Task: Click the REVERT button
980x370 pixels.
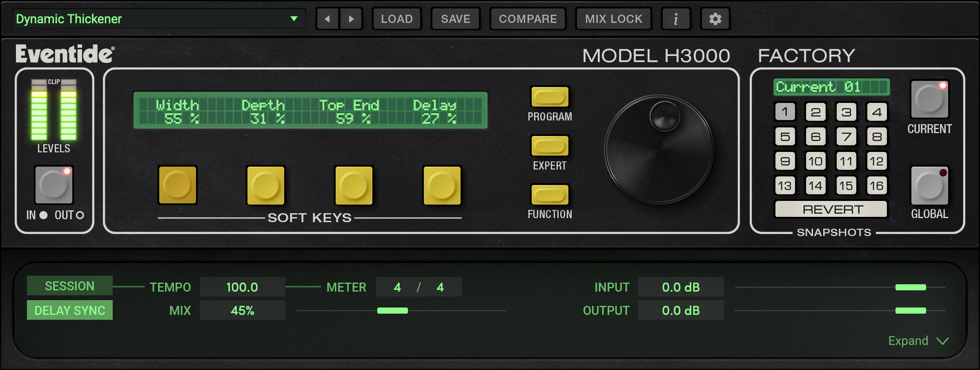Action: tap(831, 209)
